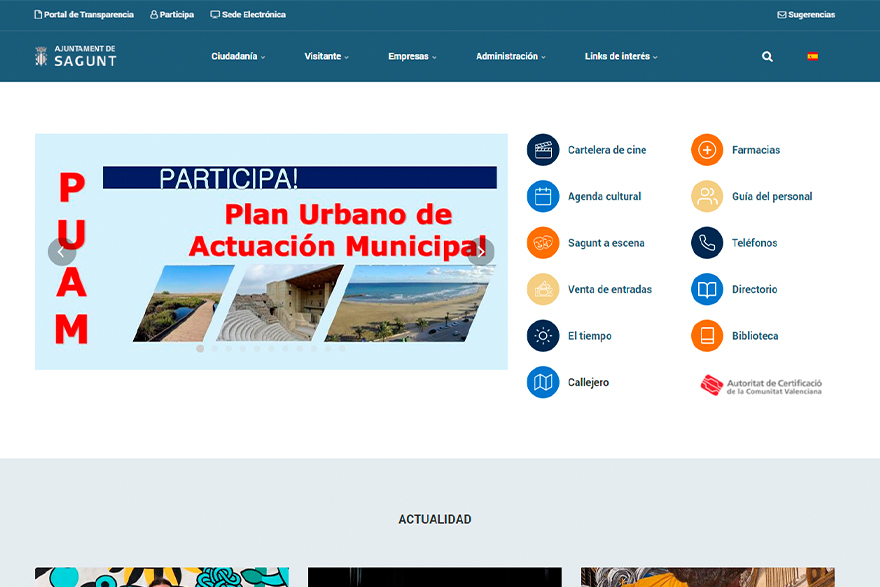Check the weather via El tiempo icon
This screenshot has height=587, width=880.
click(543, 335)
